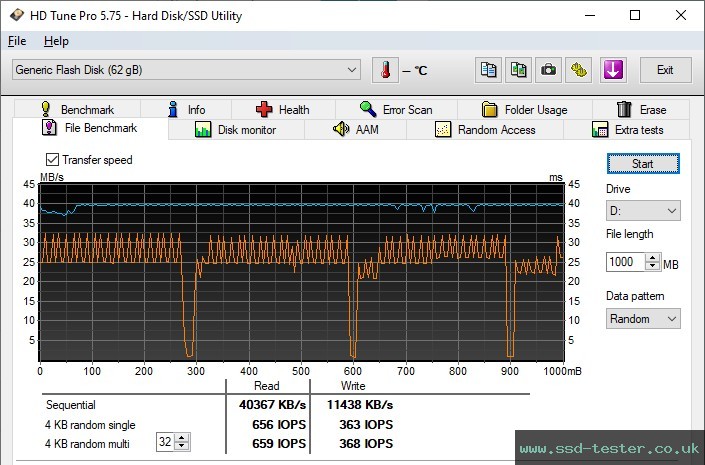Click the Read column header
The width and height of the screenshot is (705, 465).
point(267,386)
